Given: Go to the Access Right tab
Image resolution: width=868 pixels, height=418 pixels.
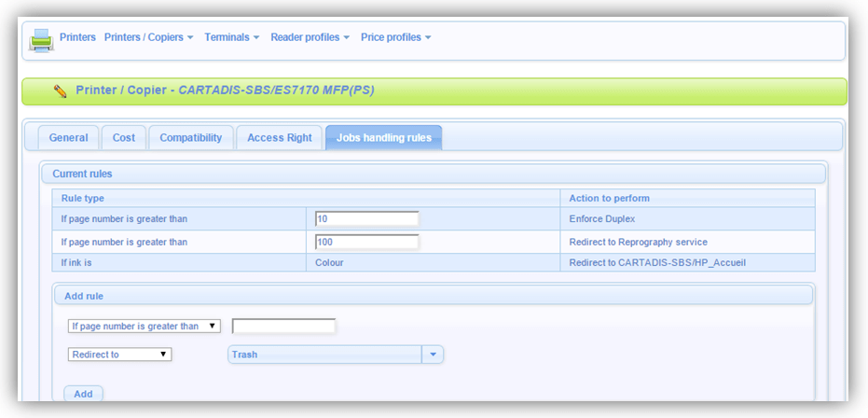Looking at the screenshot, I should coord(279,137).
